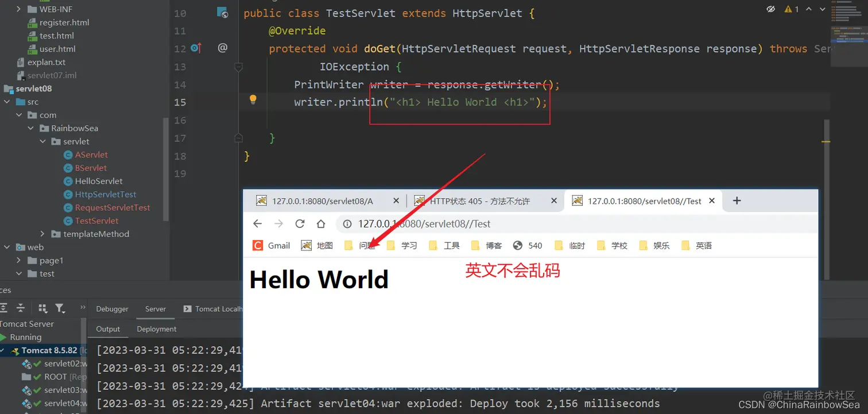Reload the browser page
Screen dimensions: 868x414
click(300, 224)
